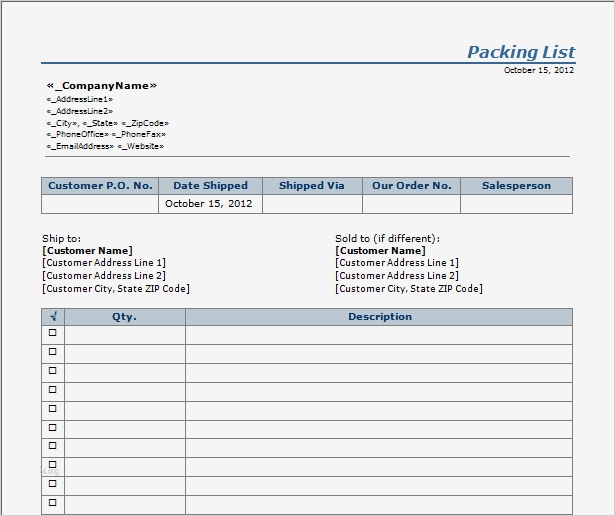Click the first row Description cell
Image resolution: width=615 pixels, height=516 pixels.
379,335
